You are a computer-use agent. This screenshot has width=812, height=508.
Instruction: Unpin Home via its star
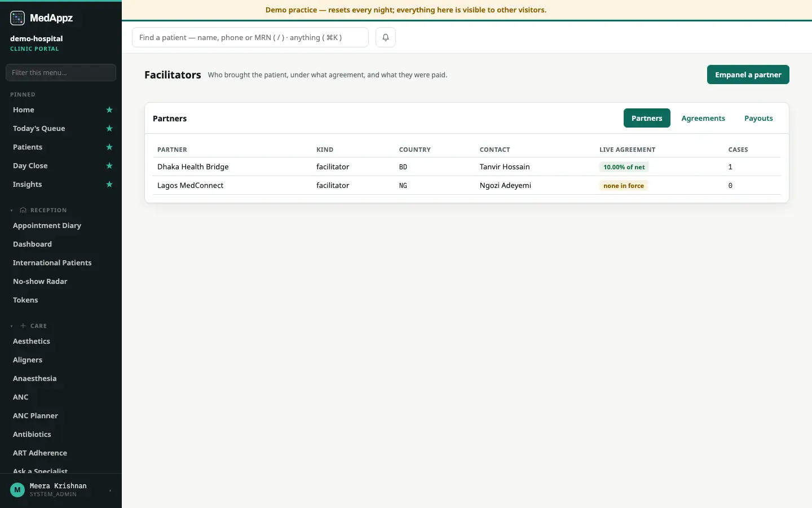coord(109,110)
